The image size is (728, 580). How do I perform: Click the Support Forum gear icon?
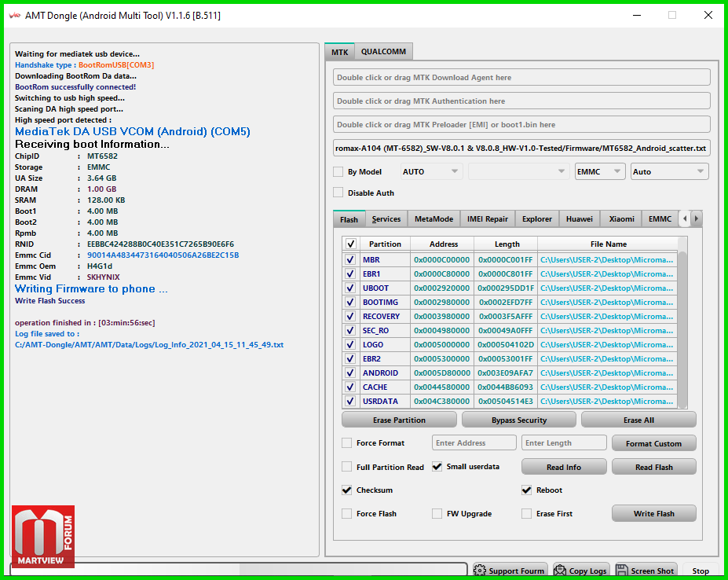(x=481, y=571)
